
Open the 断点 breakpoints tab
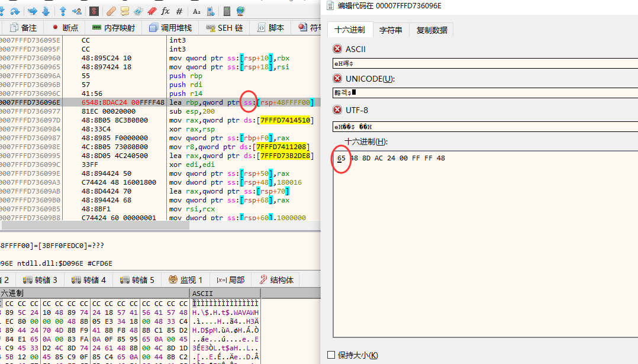tap(65, 28)
